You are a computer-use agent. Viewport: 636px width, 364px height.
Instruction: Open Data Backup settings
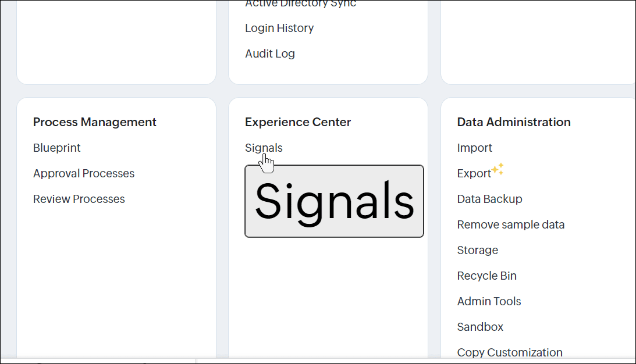click(x=490, y=199)
